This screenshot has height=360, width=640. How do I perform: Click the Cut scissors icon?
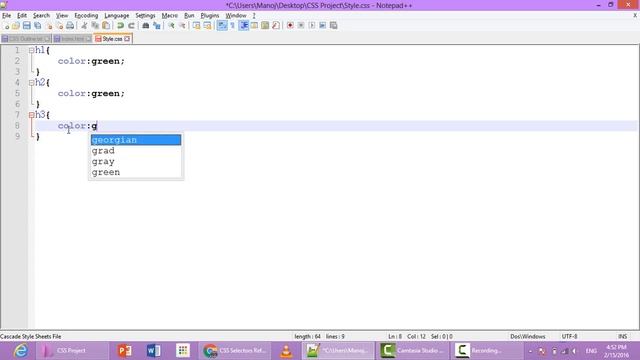click(x=84, y=26)
